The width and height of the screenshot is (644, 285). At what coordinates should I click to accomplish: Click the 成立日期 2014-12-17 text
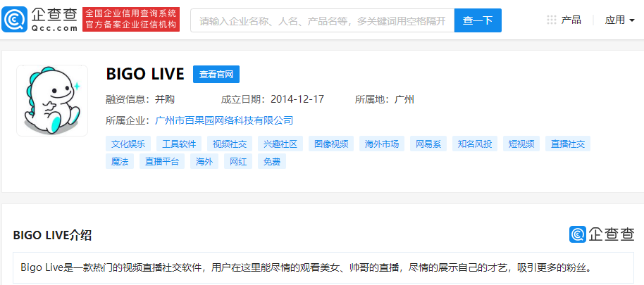point(272,99)
